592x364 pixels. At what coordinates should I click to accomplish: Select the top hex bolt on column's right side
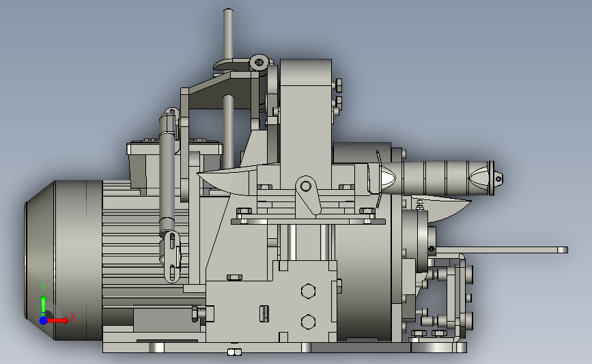point(338,85)
